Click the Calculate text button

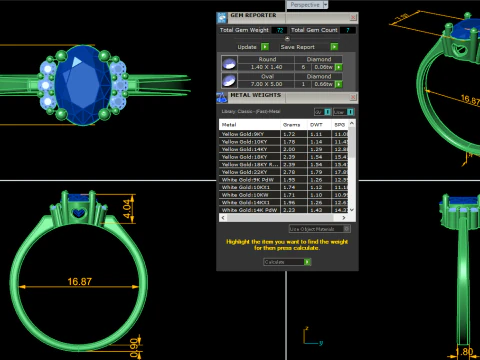[283, 262]
